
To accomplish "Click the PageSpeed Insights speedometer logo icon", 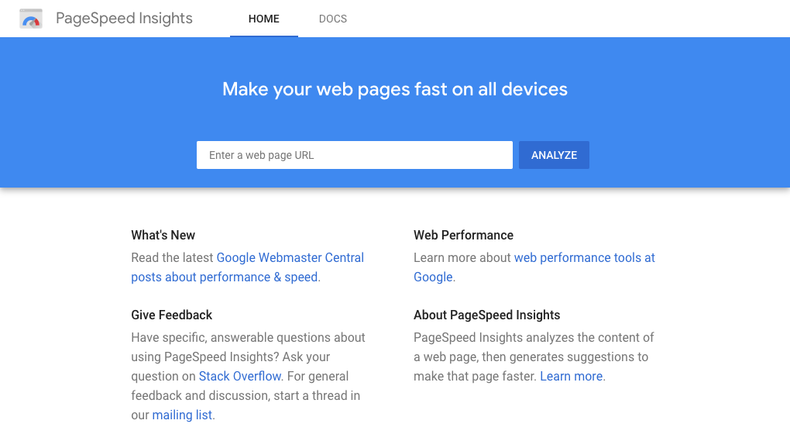I will pyautogui.click(x=31, y=19).
